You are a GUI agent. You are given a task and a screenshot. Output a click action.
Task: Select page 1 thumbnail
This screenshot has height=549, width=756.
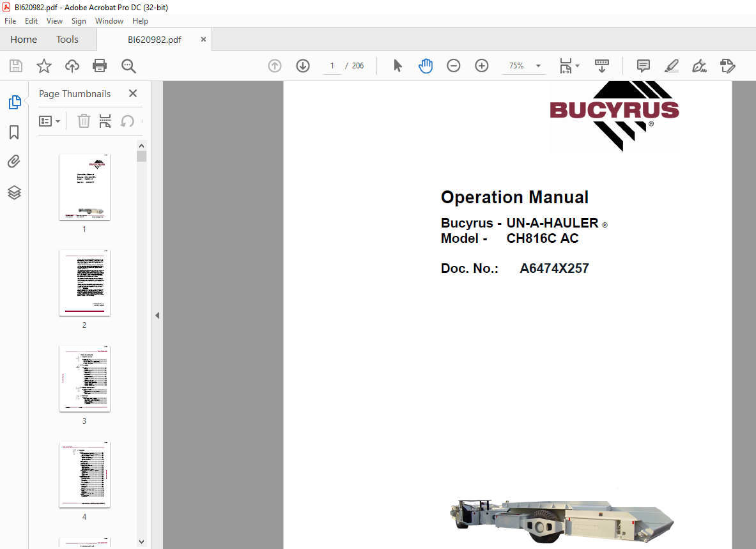(x=84, y=187)
